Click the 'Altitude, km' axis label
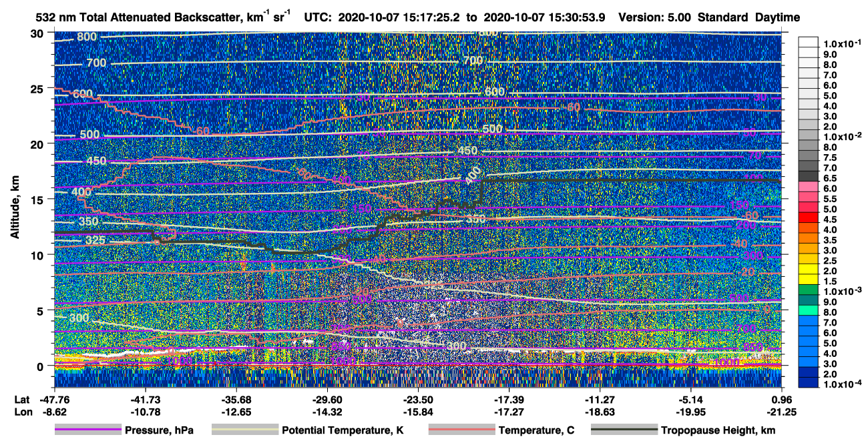 tap(14, 208)
